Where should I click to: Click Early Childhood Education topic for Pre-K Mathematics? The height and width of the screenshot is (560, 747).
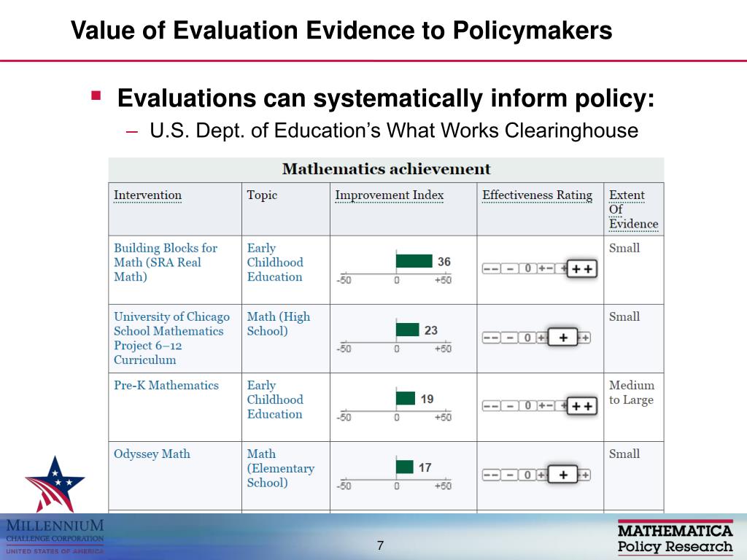click(x=275, y=400)
